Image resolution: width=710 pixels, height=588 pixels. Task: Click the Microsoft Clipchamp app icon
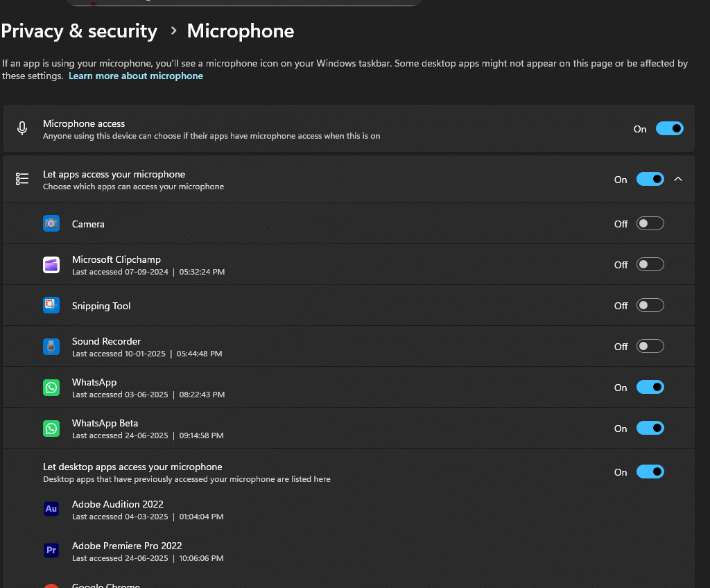(x=51, y=265)
